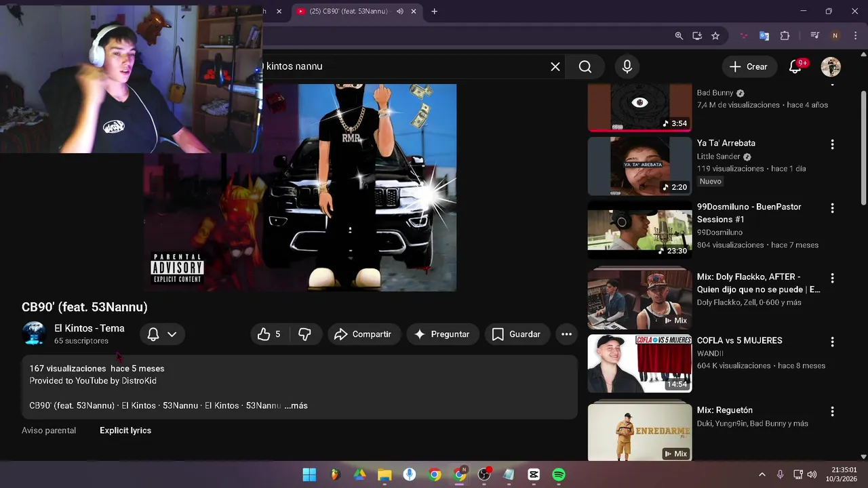
Task: Open options menu for Mix: Doly Flackko
Action: pyautogui.click(x=832, y=279)
